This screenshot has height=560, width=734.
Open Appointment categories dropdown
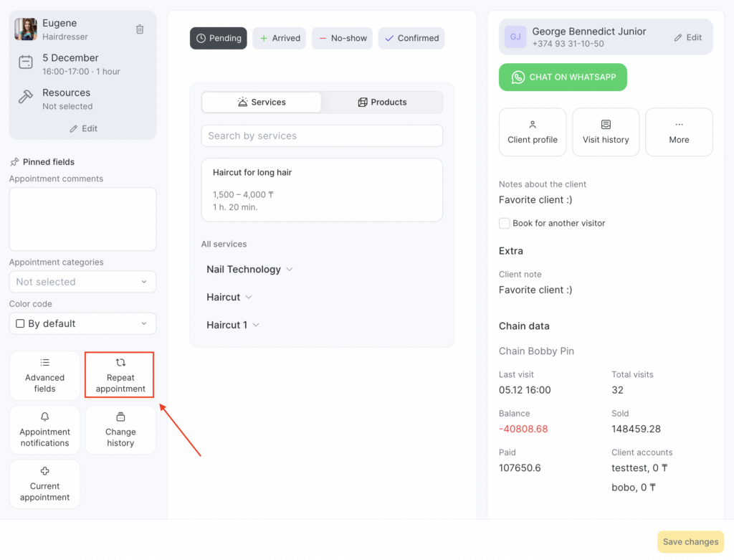(82, 282)
